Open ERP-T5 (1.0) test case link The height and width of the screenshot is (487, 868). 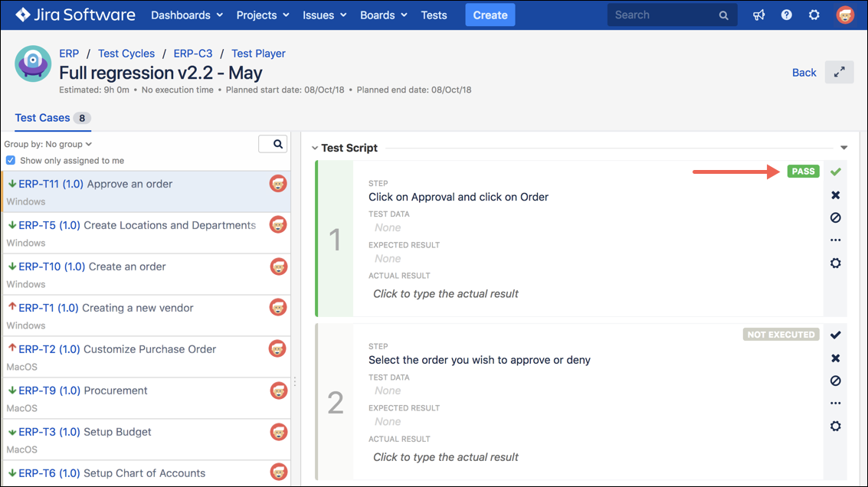(x=49, y=225)
